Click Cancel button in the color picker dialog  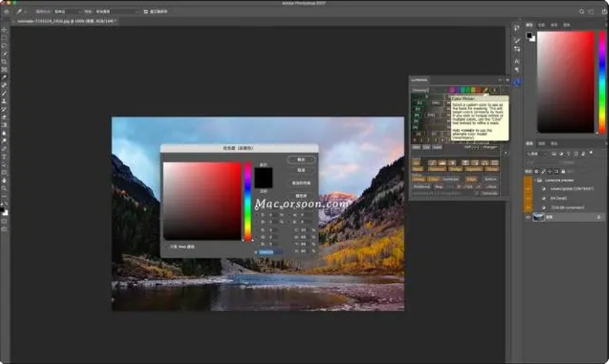coord(301,170)
